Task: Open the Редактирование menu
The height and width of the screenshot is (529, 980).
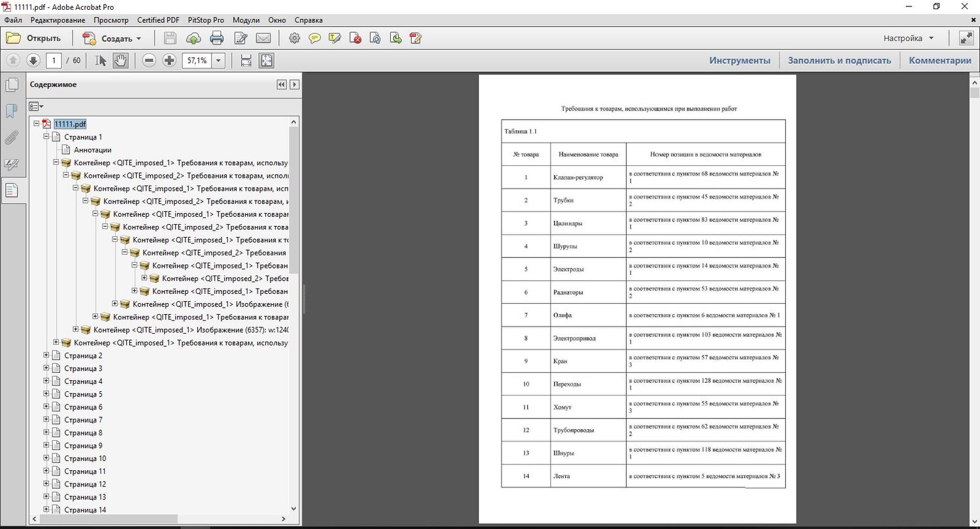Action: [57, 20]
